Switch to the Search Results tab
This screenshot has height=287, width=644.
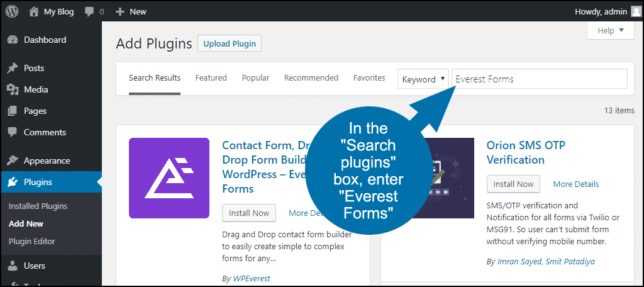pyautogui.click(x=155, y=77)
